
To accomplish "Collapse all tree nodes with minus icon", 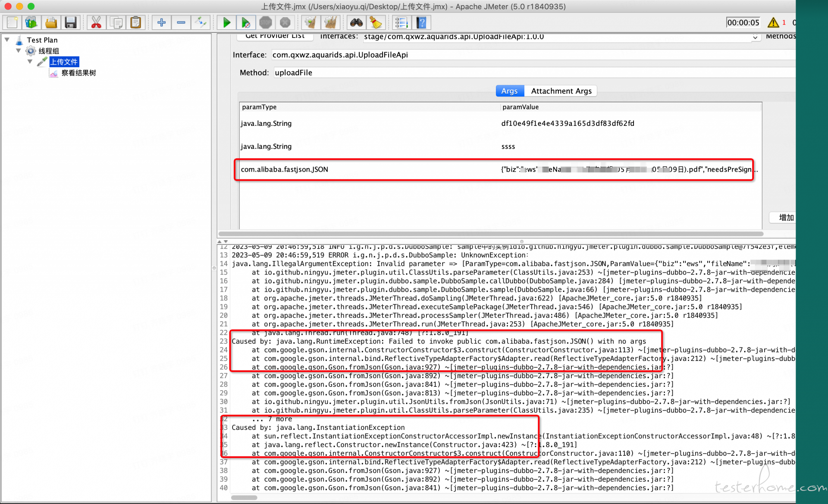I will coord(181,22).
